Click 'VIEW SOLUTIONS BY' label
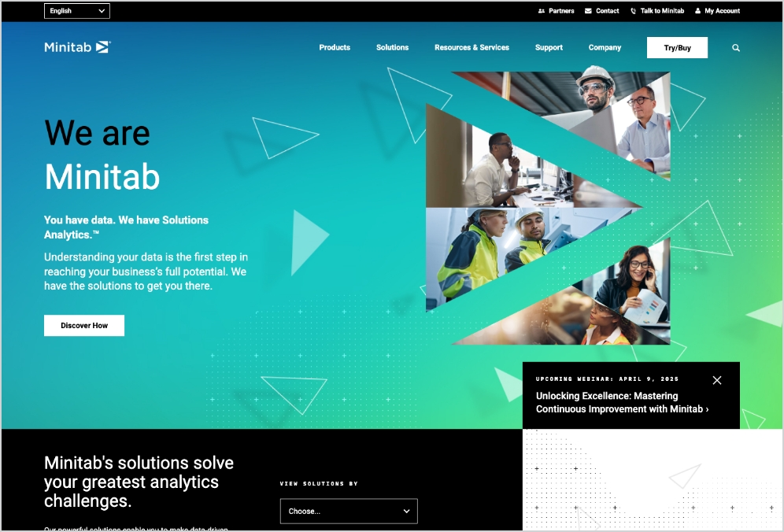The height and width of the screenshot is (532, 784). [x=319, y=483]
